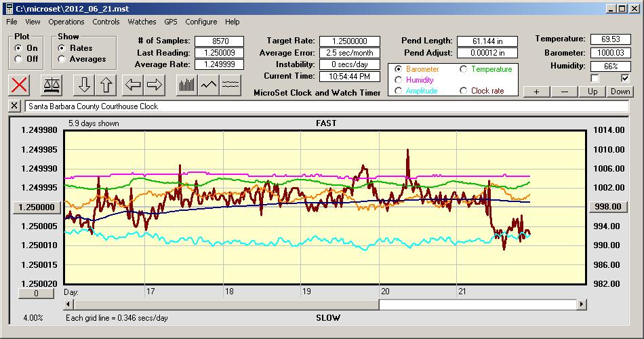Click the Pend Adjust field
Screen dimensions: 644x339
click(x=487, y=53)
